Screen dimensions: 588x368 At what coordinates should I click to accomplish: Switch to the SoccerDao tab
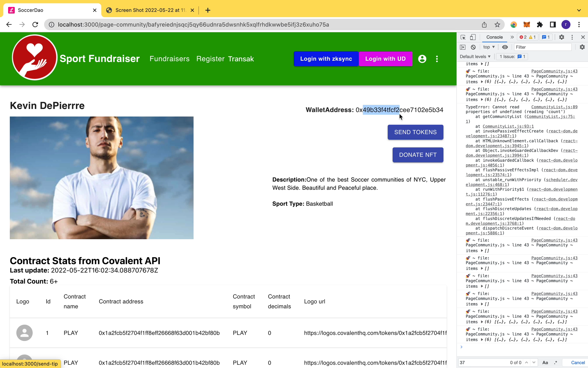point(52,10)
